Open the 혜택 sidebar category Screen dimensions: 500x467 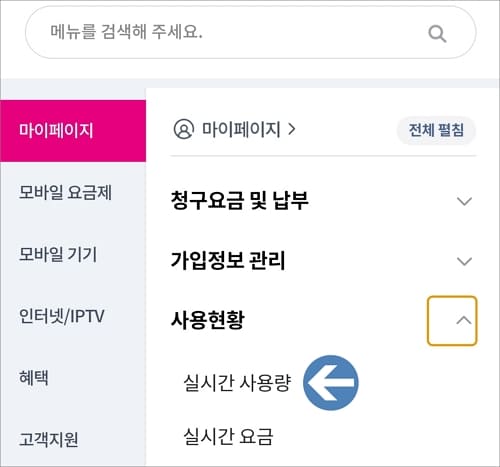(34, 378)
